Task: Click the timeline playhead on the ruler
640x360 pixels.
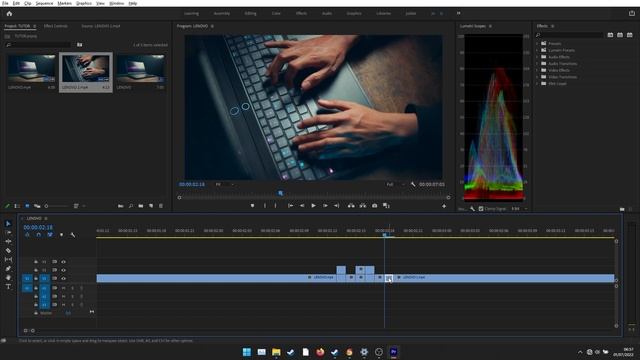Action: (x=384, y=234)
